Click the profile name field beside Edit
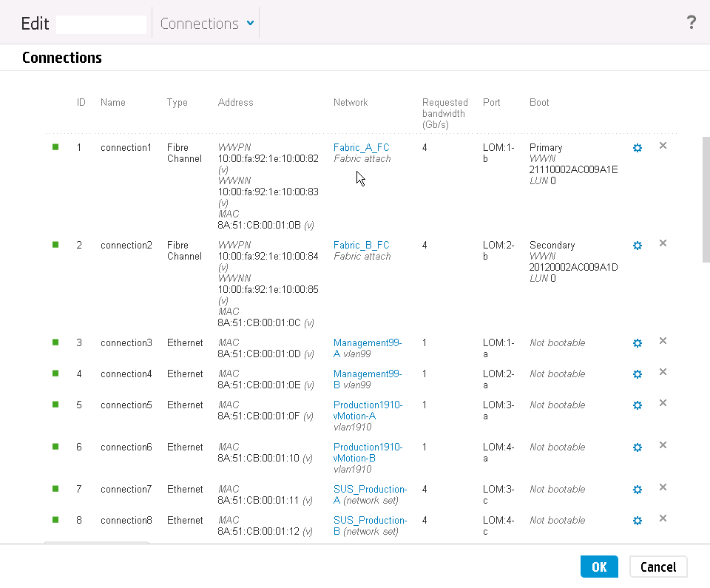 [101, 24]
